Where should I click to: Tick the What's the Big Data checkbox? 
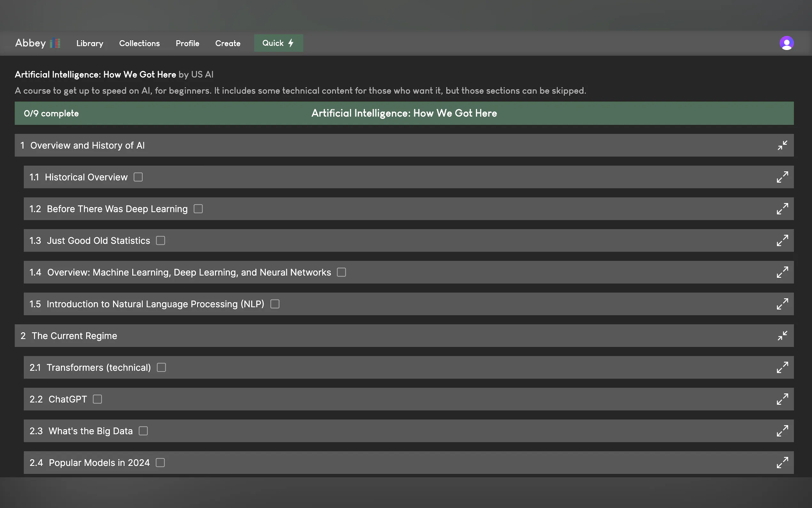click(x=143, y=431)
